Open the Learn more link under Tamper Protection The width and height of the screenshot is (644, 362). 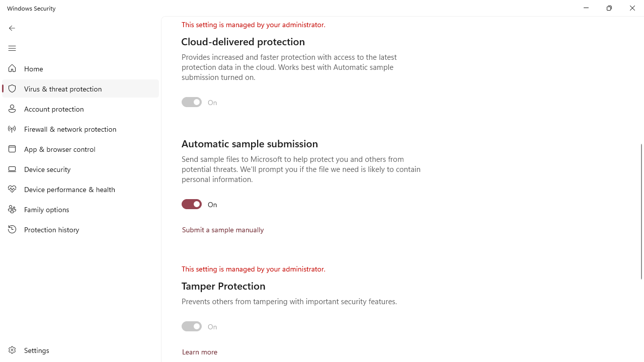[200, 352]
